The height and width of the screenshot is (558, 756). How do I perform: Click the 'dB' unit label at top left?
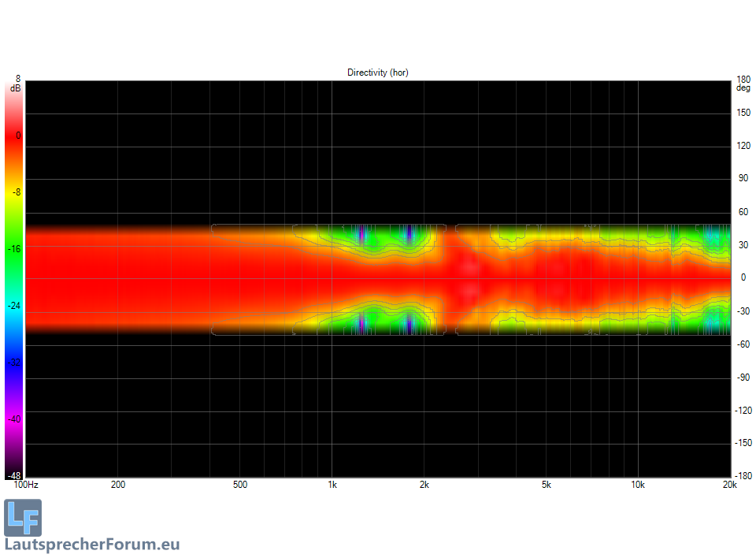tap(15, 88)
